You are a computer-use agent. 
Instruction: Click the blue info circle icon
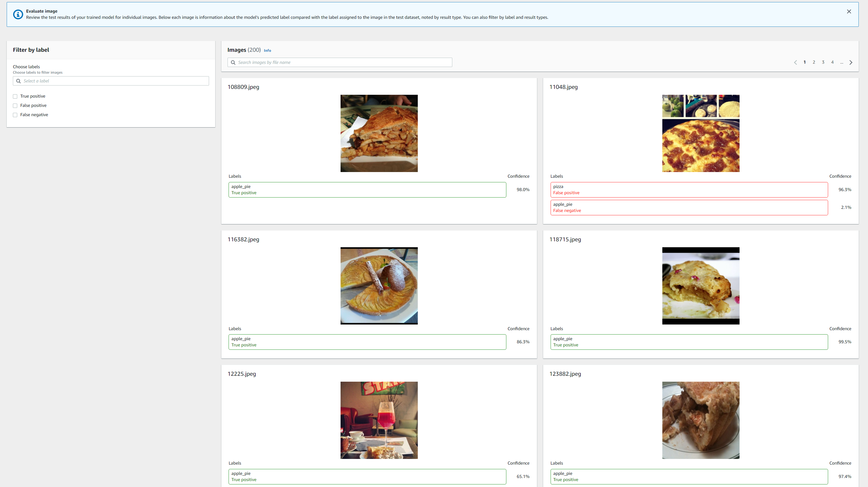point(18,14)
